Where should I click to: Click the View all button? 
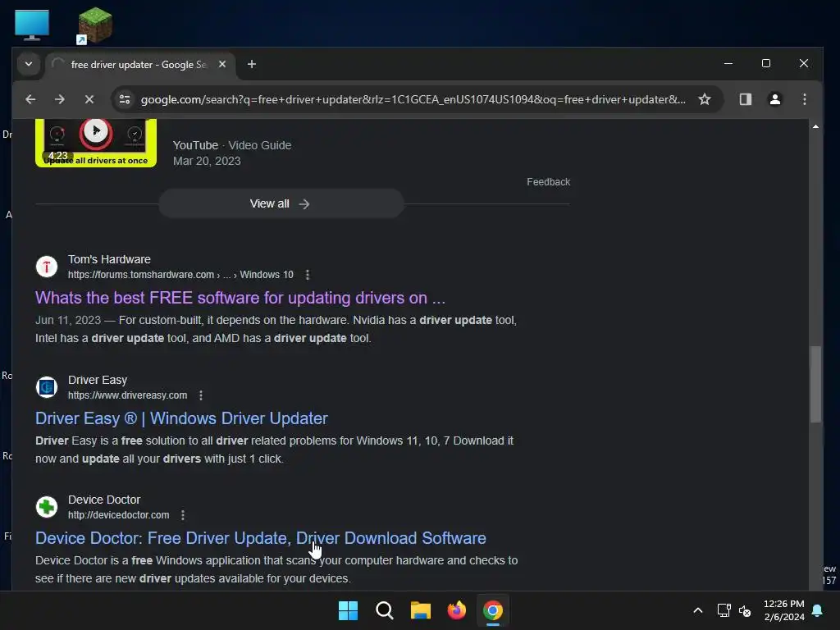281,203
